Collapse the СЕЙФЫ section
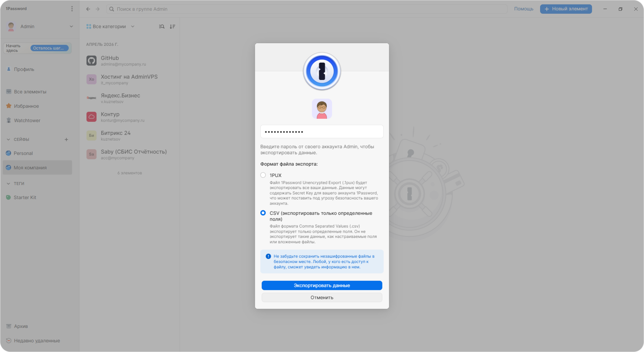The width and height of the screenshot is (644, 352). [8, 139]
